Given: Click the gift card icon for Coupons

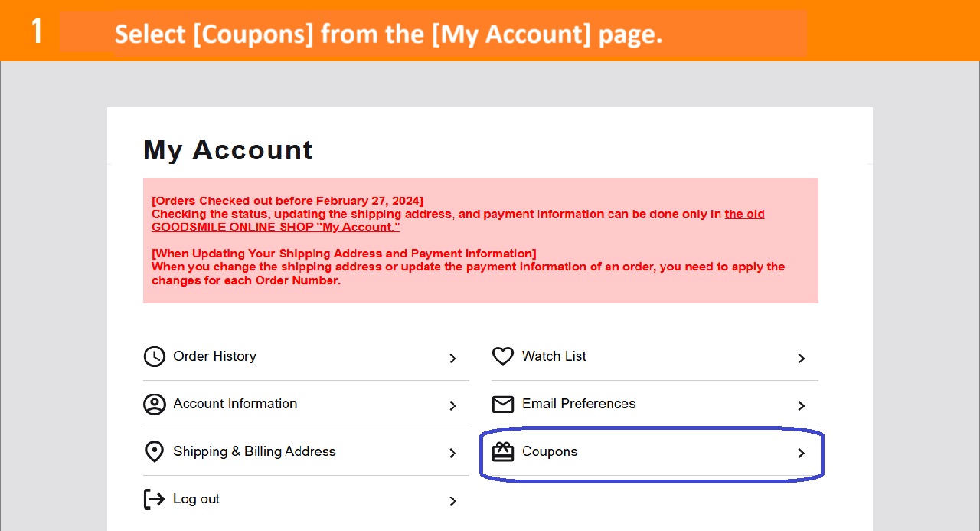Looking at the screenshot, I should coord(503,452).
